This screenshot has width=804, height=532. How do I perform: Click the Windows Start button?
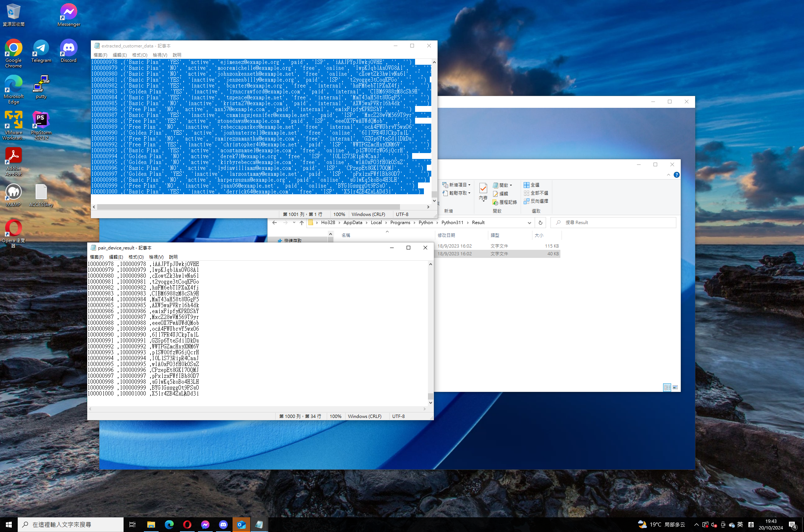tap(9, 525)
